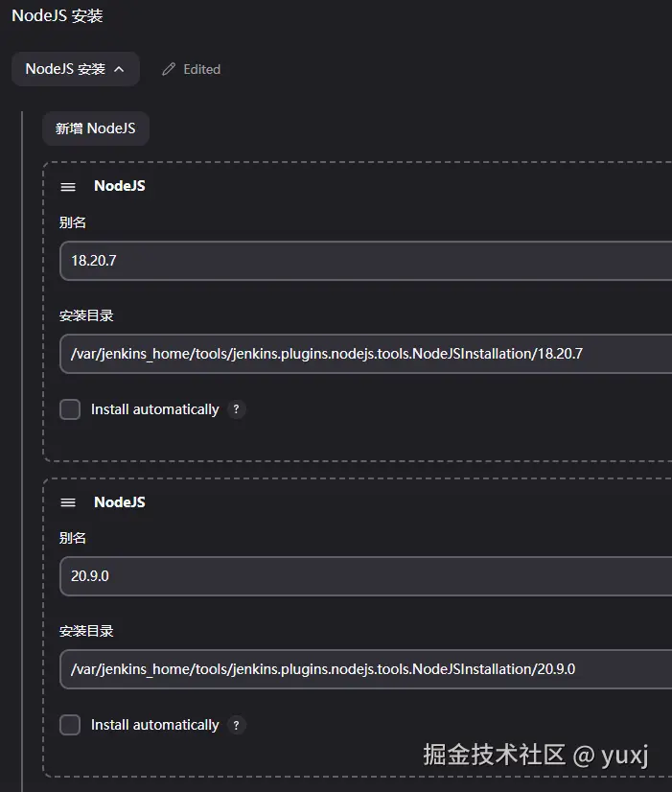The width and height of the screenshot is (672, 792).
Task: Click the NodeJS title of the 18.20.7 entry
Action: tap(120, 186)
